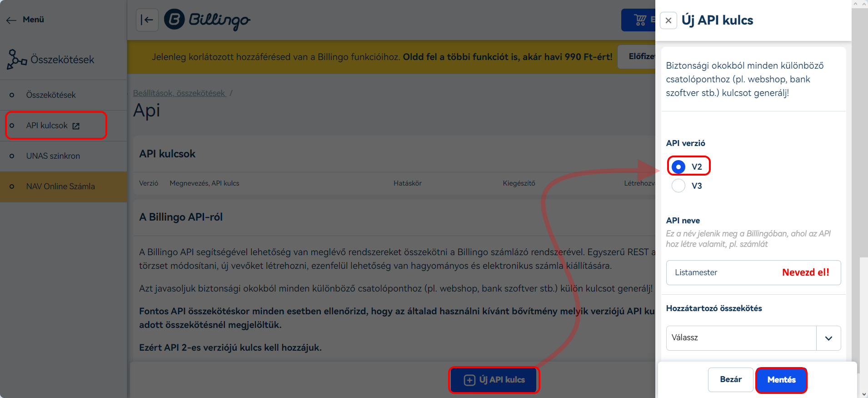This screenshot has height=398, width=868.
Task: Click the API kulcsok section heading
Action: 167,154
